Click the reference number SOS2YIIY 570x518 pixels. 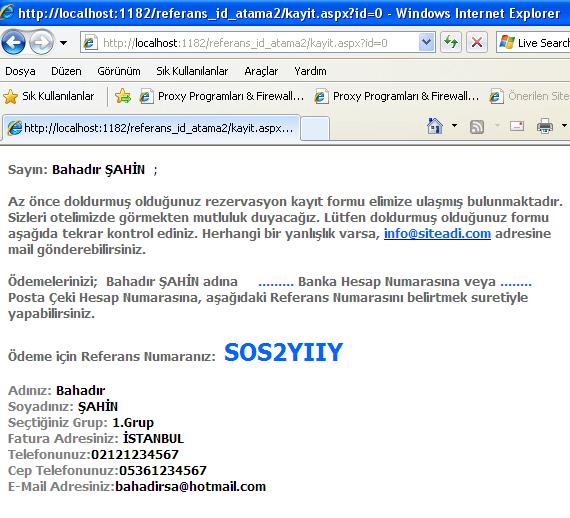click(x=284, y=352)
